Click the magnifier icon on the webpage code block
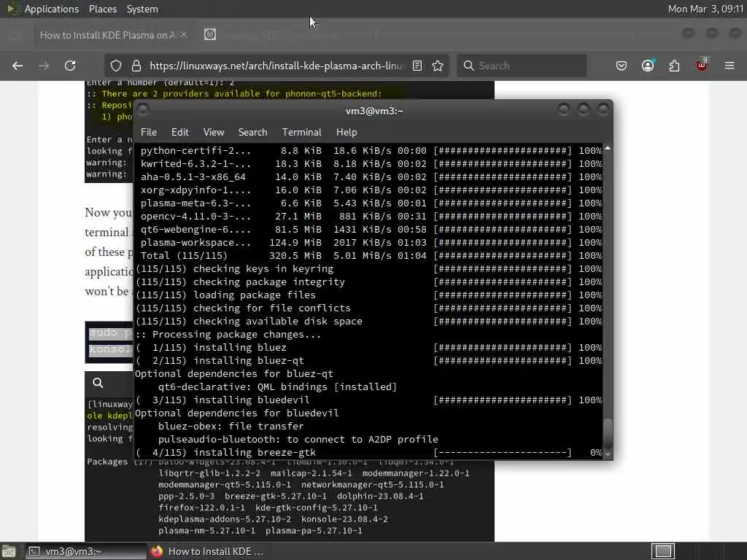 (98, 383)
